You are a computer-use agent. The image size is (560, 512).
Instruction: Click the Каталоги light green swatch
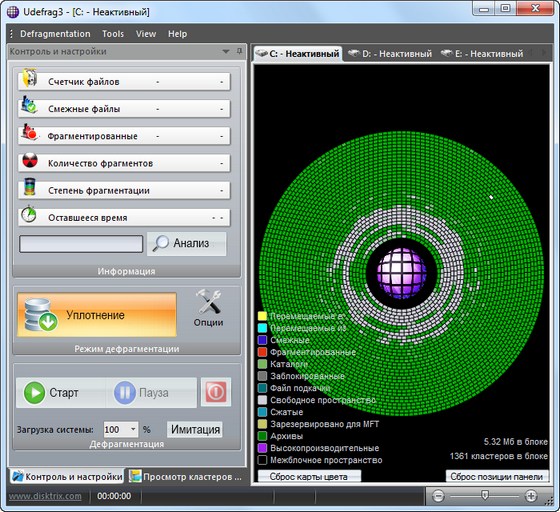[x=262, y=364]
